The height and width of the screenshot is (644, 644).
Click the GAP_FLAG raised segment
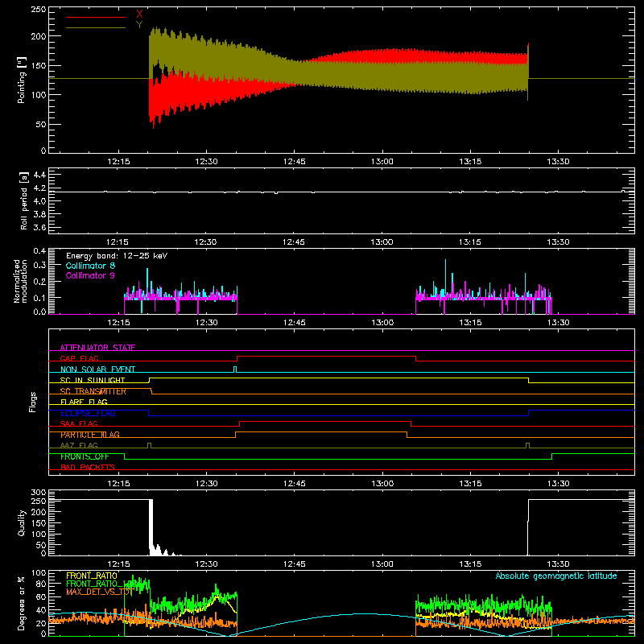pos(327,357)
